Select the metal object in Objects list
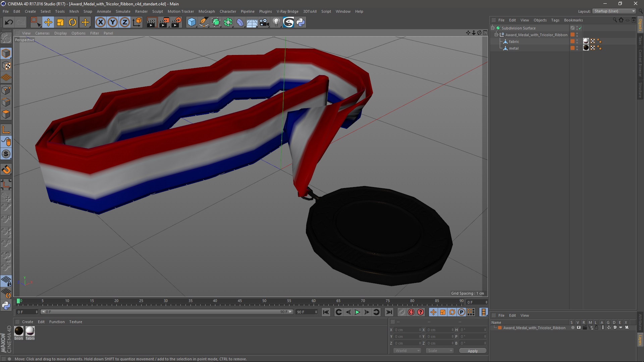The image size is (644, 362). (x=514, y=48)
